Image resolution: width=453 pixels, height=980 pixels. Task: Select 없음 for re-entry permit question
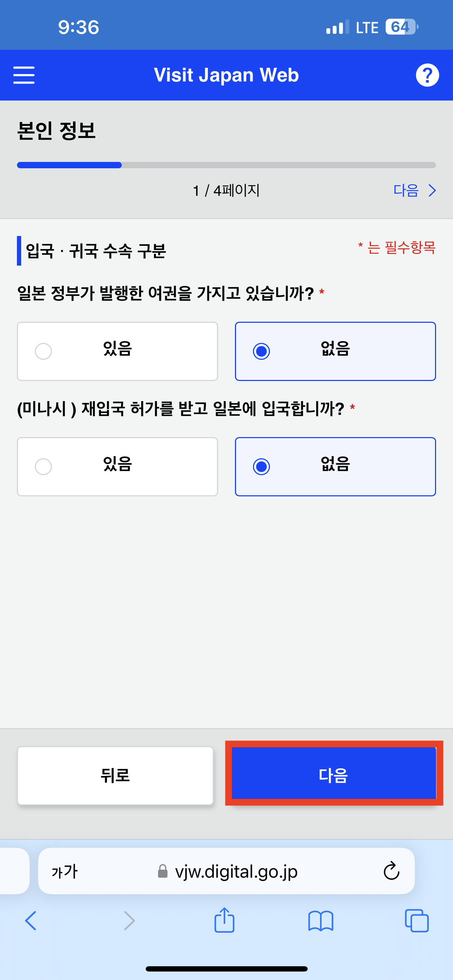coord(336,466)
